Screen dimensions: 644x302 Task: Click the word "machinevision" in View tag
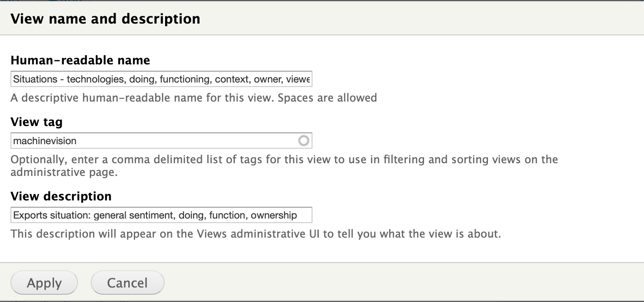point(44,141)
